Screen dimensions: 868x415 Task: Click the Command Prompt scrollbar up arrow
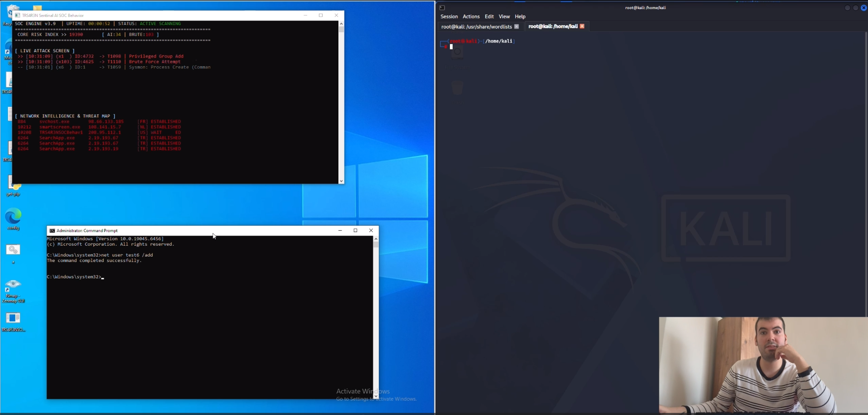(376, 239)
